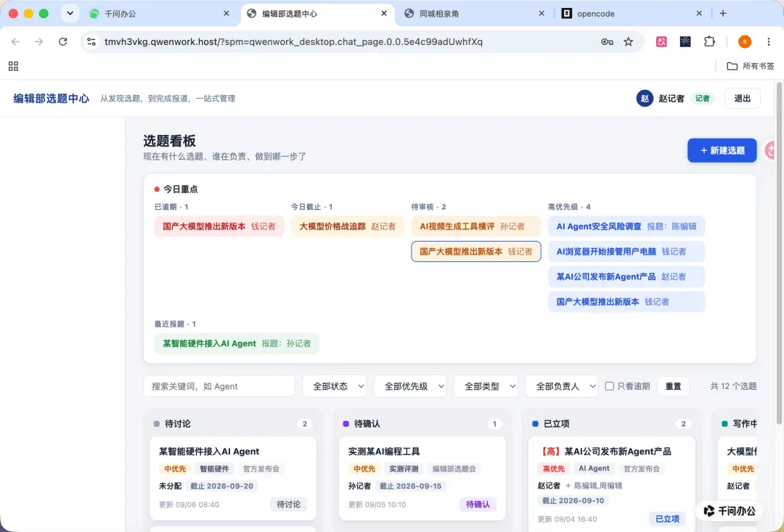Open 国产大模型推出新版本 under 高优先级
Screen dimensions: 784x532
[626, 301]
